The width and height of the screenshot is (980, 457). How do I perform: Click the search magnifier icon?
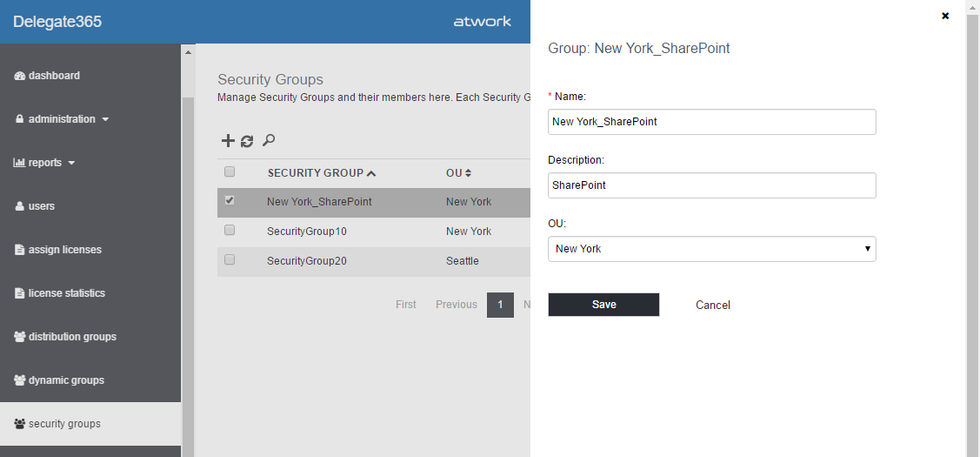[269, 140]
